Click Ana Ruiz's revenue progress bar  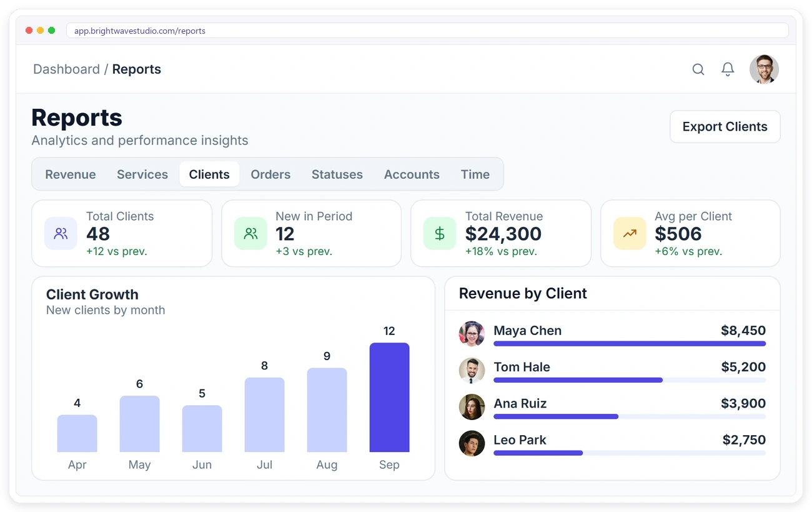tap(630, 416)
